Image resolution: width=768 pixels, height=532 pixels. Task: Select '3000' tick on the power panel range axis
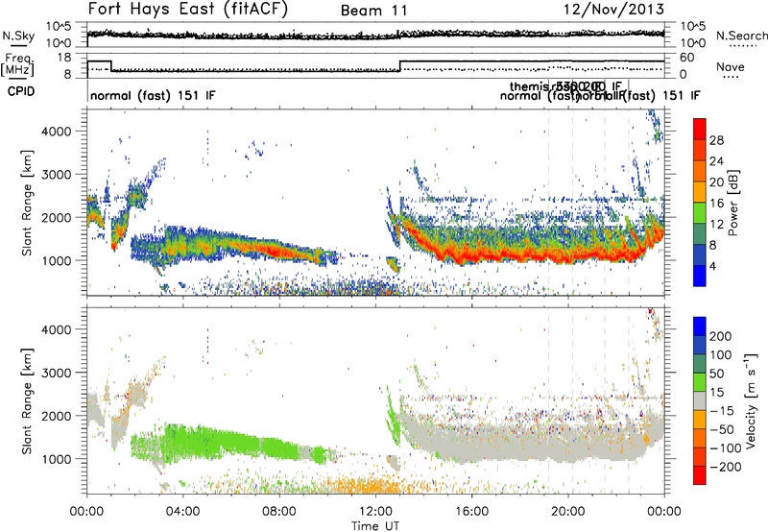(56, 175)
